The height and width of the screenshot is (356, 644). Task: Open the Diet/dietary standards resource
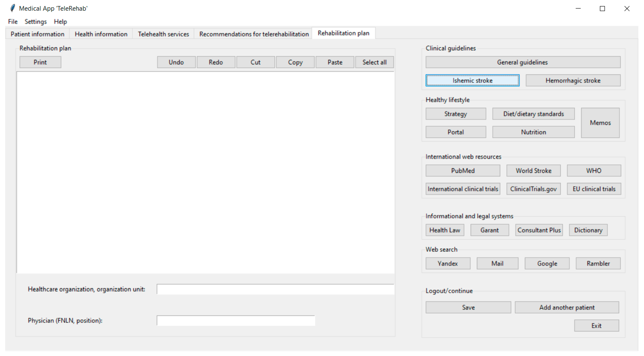533,114
